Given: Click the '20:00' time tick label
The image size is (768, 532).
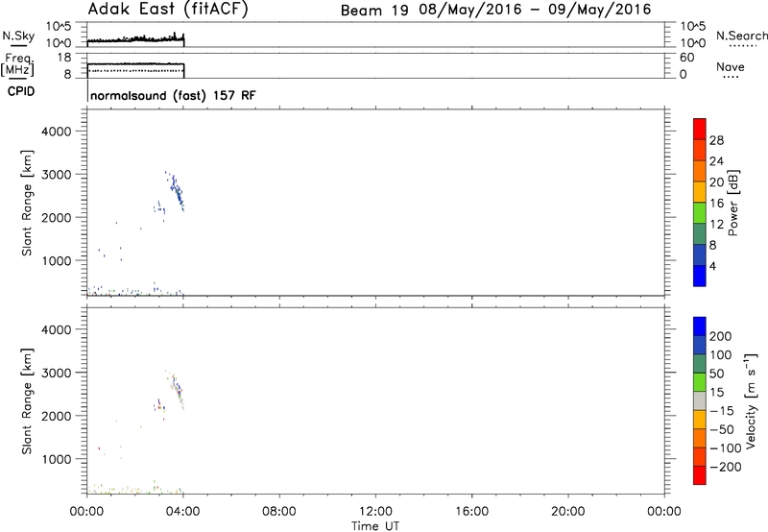Looking at the screenshot, I should coord(568,512).
